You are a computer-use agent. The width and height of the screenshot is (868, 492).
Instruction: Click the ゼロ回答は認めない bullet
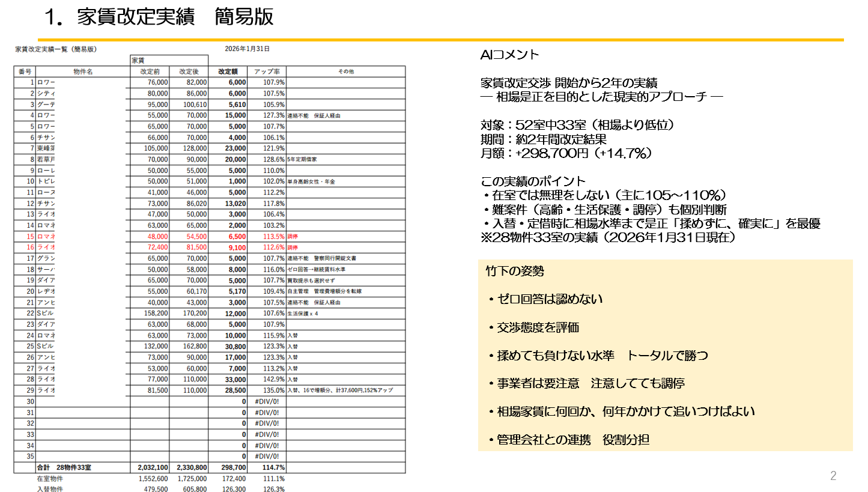click(550, 299)
